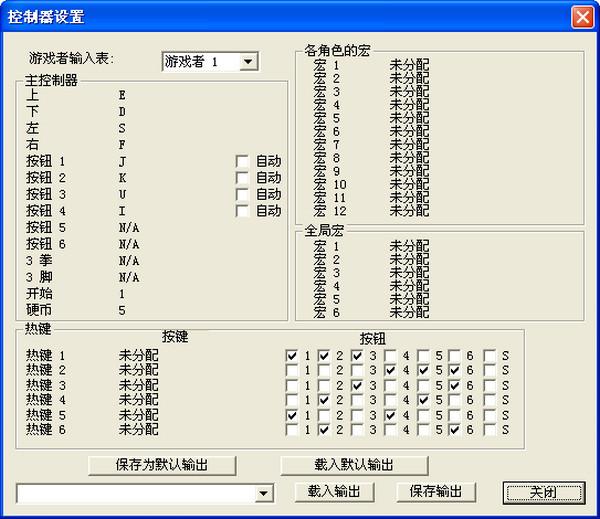This screenshot has height=519, width=600.
Task: Check the S box in 热键 6 row
Action: tap(489, 430)
